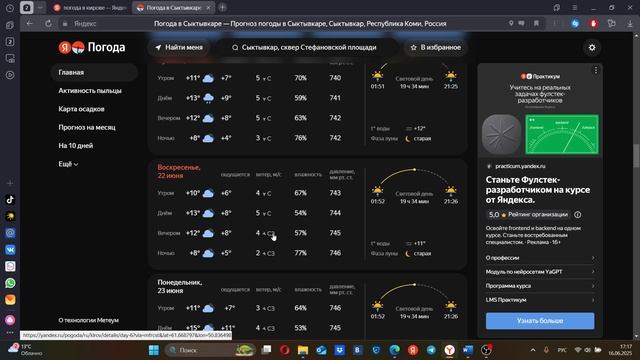Viewport: 640px width, 360px height.
Task: Click the tab counter showing 2
Action: pos(27,8)
